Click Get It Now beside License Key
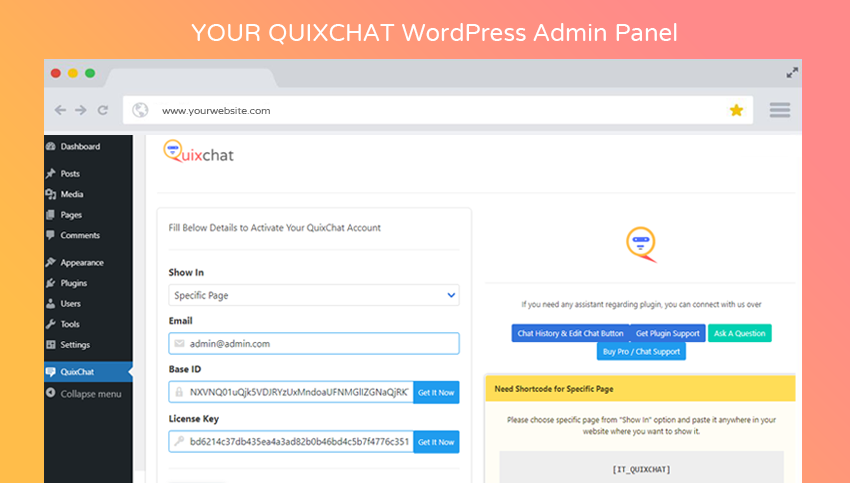The image size is (850, 483). click(x=436, y=442)
